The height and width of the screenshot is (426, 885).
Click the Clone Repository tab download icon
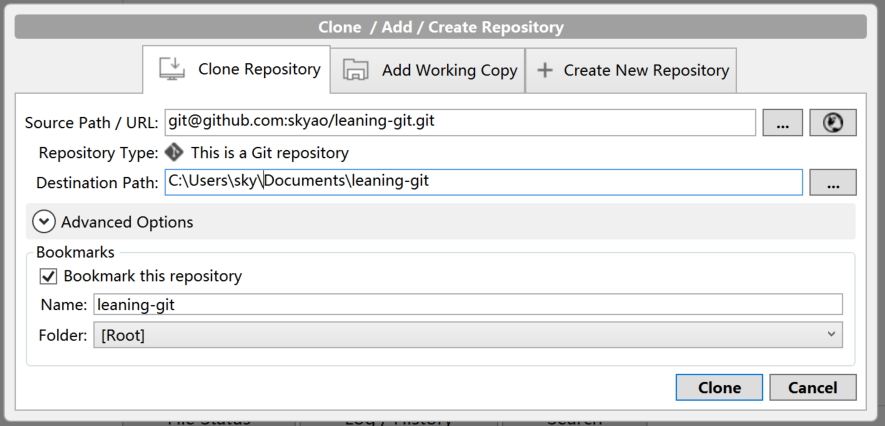coord(172,69)
